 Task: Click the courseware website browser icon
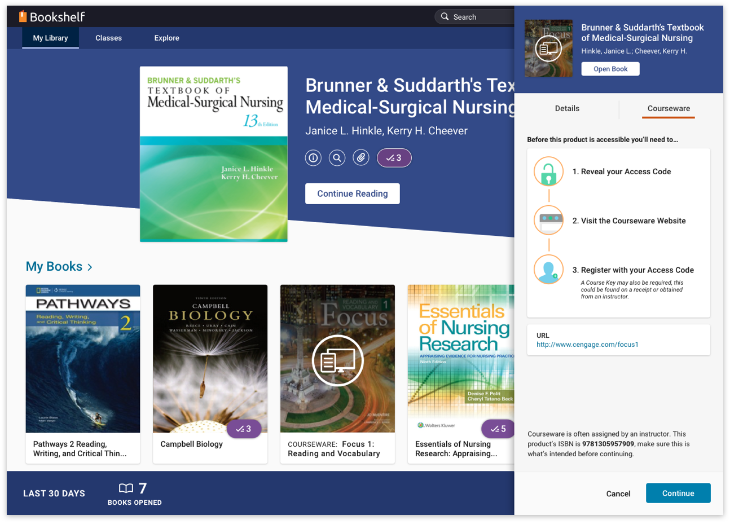[549, 220]
